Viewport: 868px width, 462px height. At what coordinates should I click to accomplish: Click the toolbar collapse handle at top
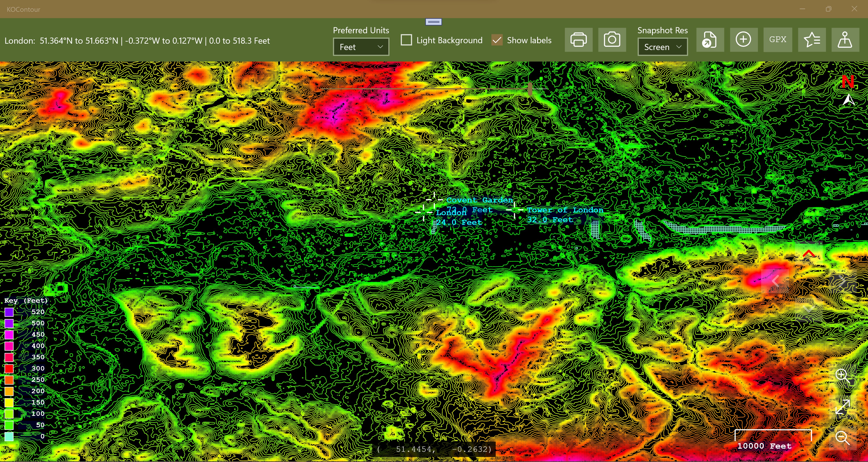(433, 22)
